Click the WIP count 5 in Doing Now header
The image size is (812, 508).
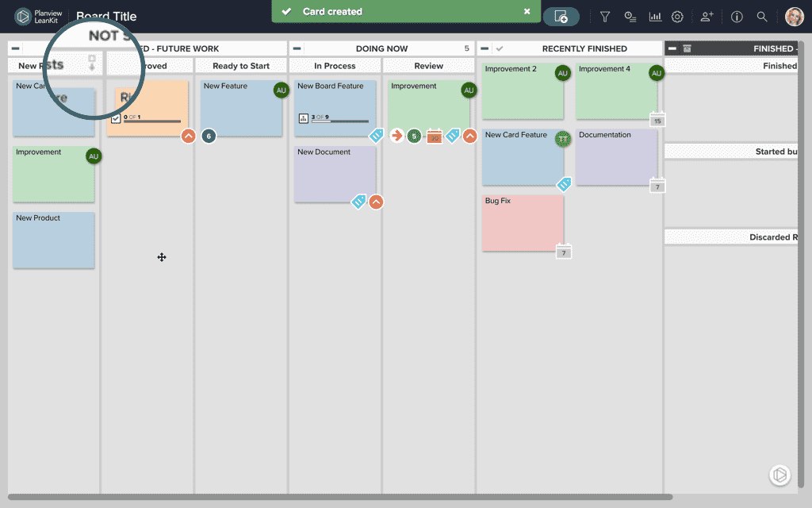click(x=466, y=48)
